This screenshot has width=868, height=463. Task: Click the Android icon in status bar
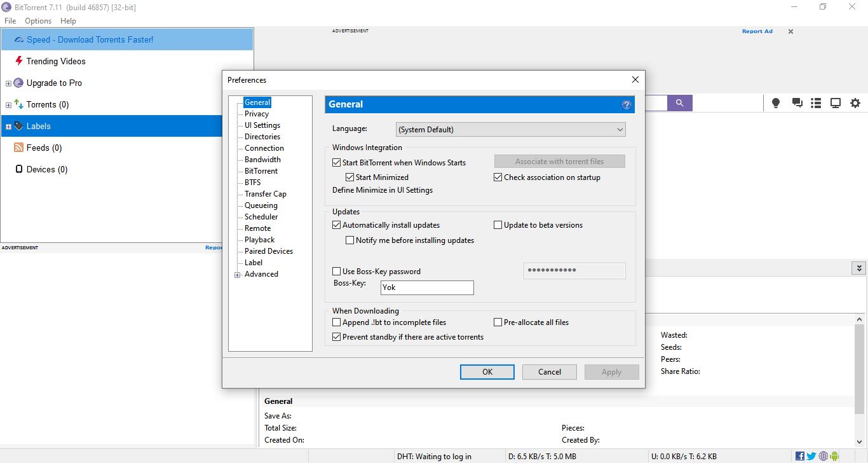pos(835,456)
